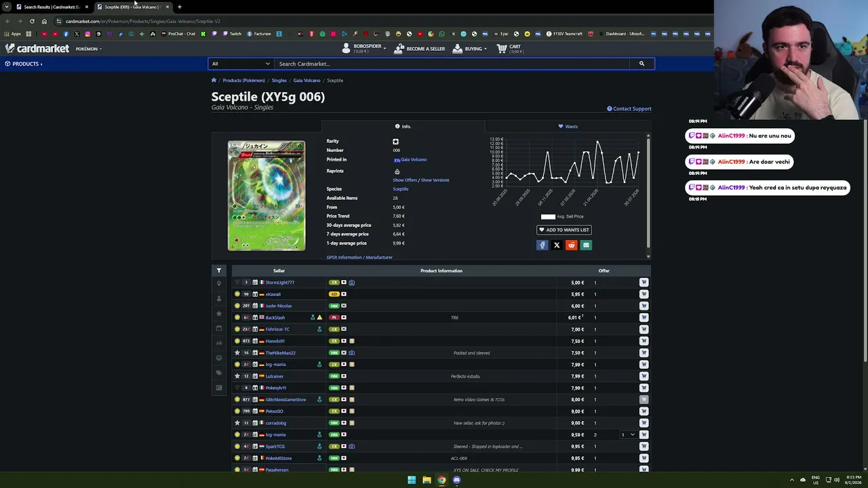This screenshot has width=868, height=488.
Task: View camera photo icon on TheNikeMan22 offer
Action: point(351,353)
